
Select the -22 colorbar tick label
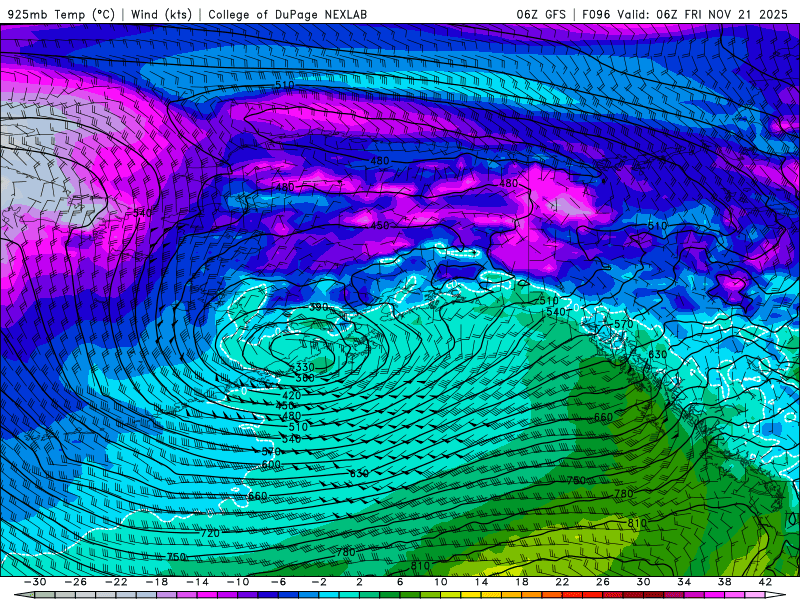116,582
